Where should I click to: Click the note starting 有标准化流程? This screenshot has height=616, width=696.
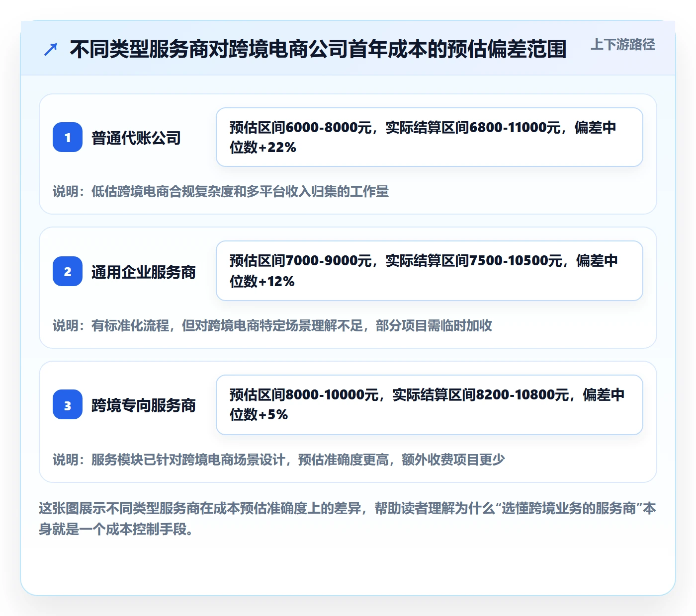pyautogui.click(x=272, y=325)
